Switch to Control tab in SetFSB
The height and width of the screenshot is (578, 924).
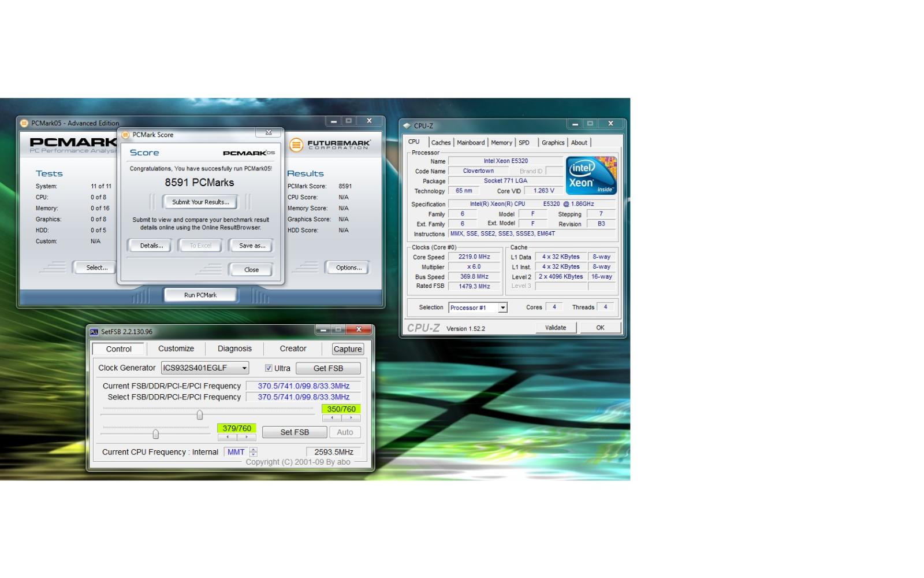point(119,349)
